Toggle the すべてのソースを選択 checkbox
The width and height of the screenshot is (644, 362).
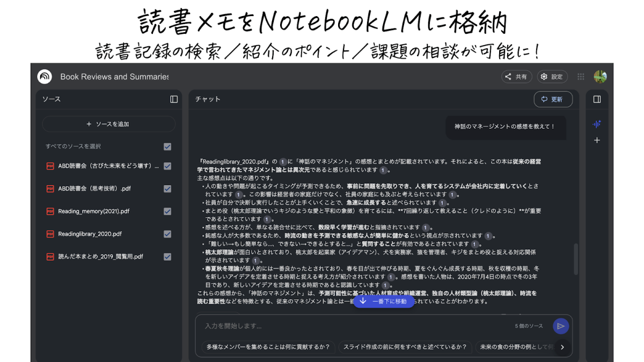[x=167, y=146]
